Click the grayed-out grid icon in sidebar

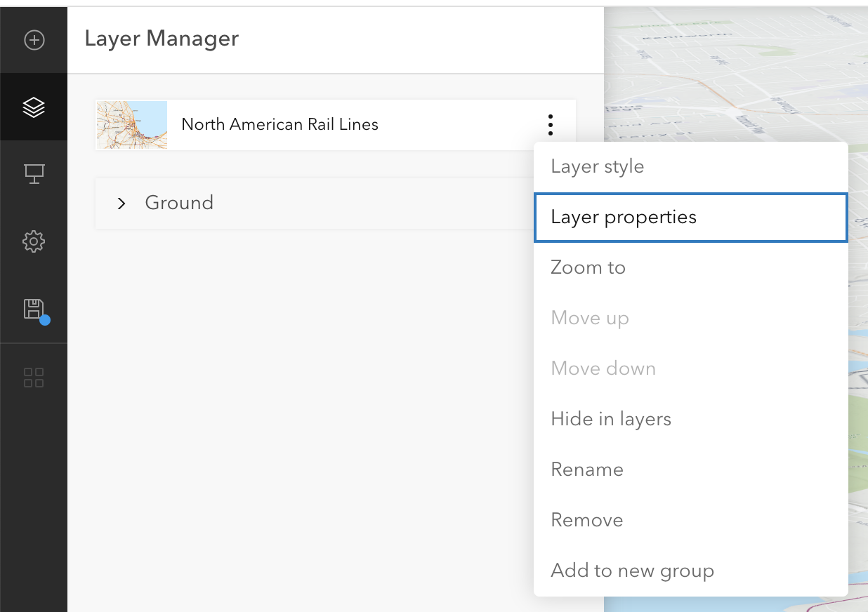(x=34, y=377)
